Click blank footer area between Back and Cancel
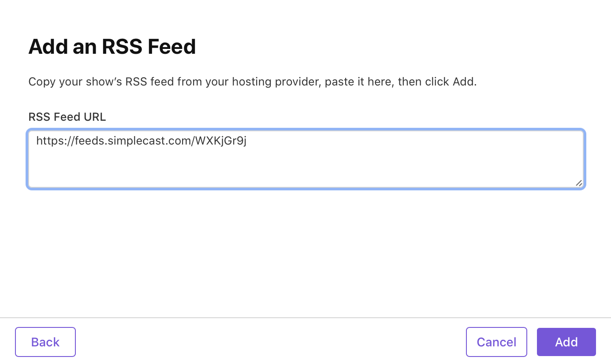The height and width of the screenshot is (364, 611). coord(271,342)
